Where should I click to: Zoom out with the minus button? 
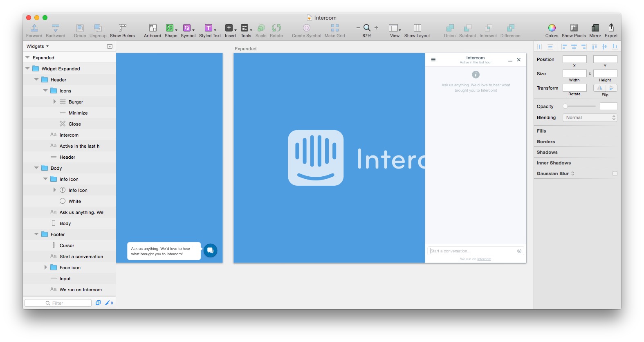358,28
